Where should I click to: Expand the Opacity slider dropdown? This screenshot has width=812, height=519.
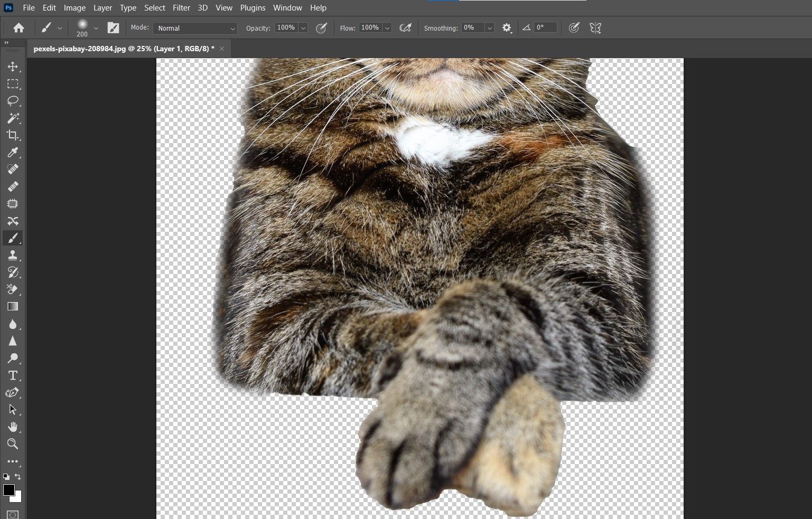click(303, 28)
